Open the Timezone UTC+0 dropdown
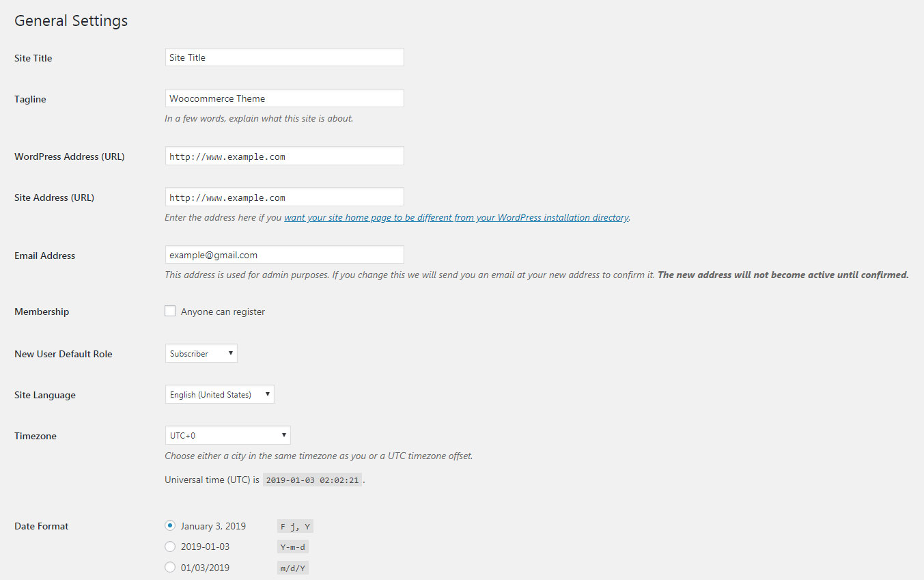This screenshot has width=924, height=580. [x=227, y=436]
